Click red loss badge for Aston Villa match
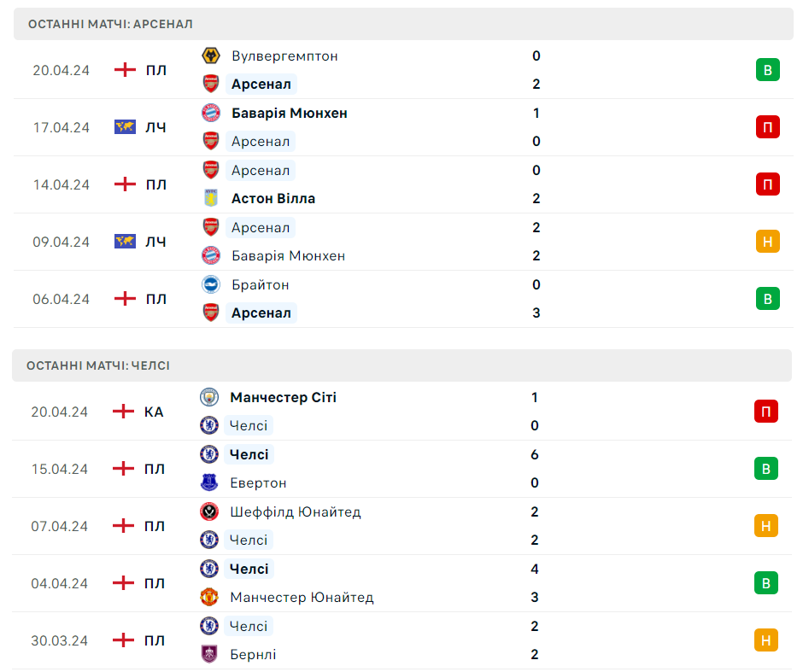Image resolution: width=803 pixels, height=672 pixels. click(x=768, y=184)
